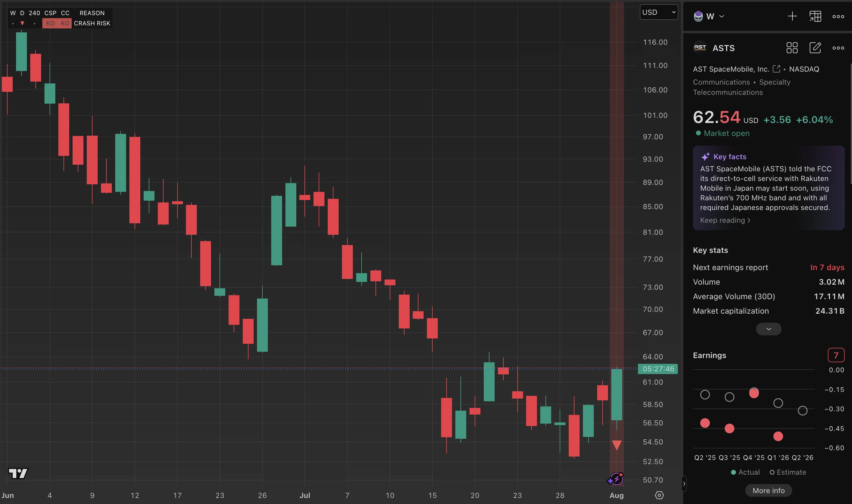Screen dimensions: 852x504
Task: Expand more key stats with chevron button
Action: [768, 329]
